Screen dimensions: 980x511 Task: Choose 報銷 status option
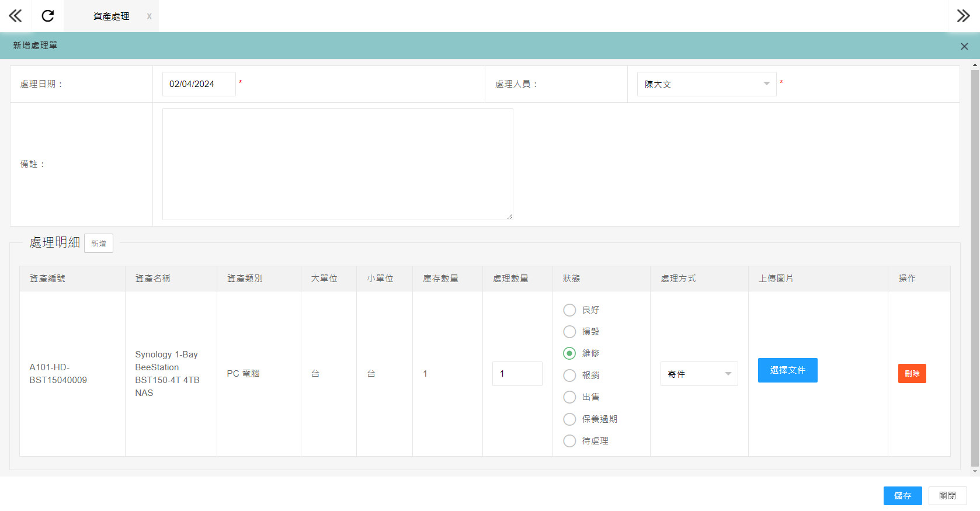click(569, 376)
